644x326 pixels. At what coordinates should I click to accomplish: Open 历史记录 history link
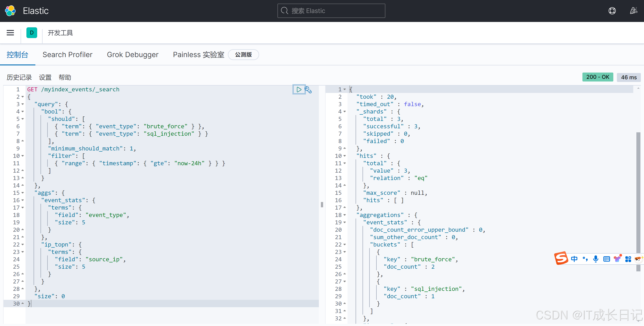(x=19, y=77)
